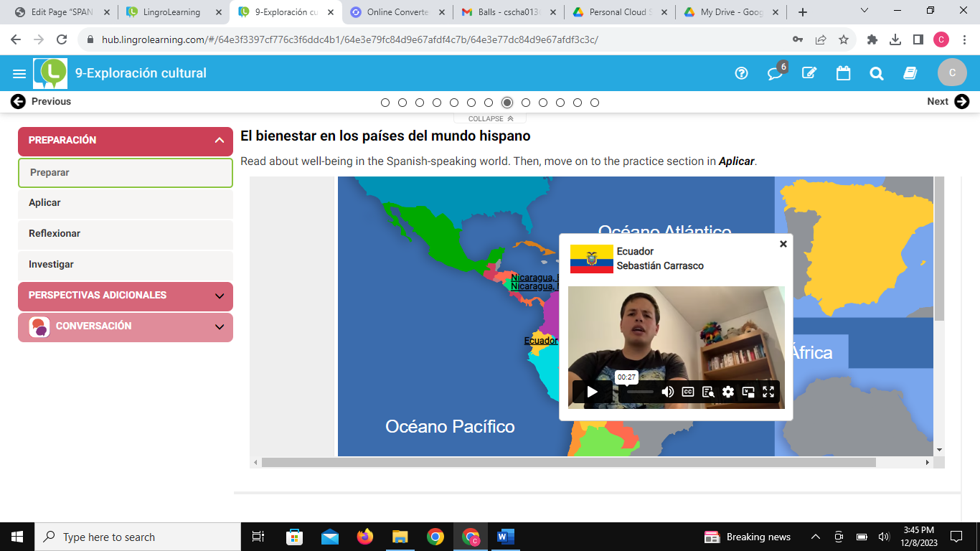Viewport: 980px width, 551px height.
Task: Go to the Previous page
Action: coord(41,102)
